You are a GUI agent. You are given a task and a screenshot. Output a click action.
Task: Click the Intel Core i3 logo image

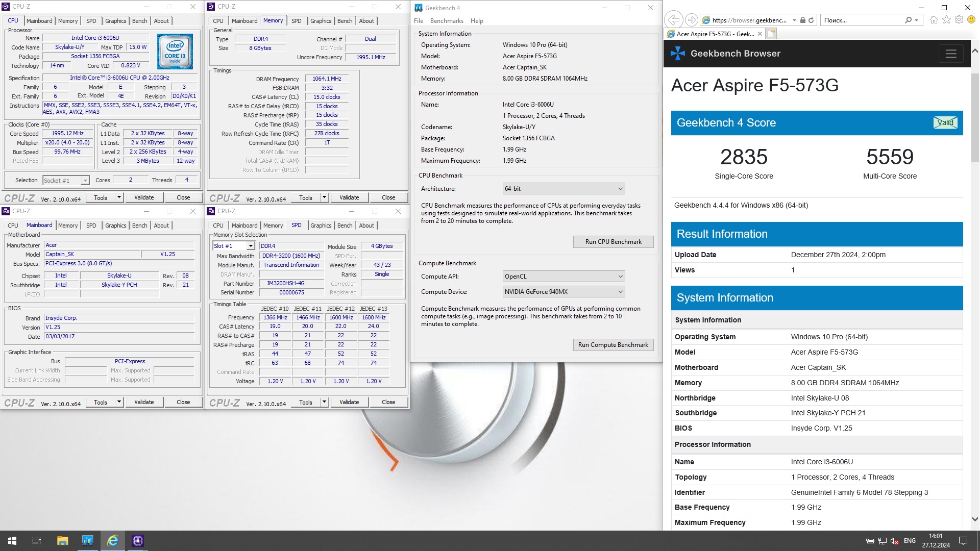(x=175, y=51)
